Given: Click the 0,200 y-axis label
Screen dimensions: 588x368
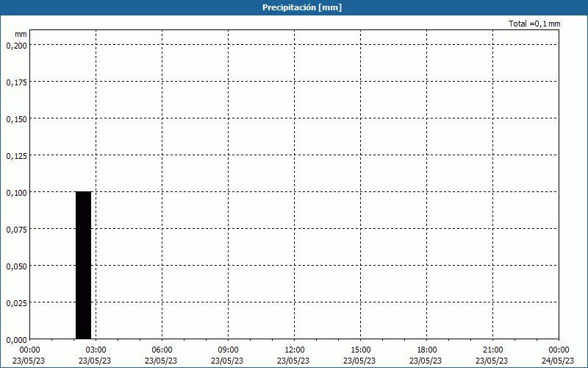Looking at the screenshot, I should tap(16, 45).
